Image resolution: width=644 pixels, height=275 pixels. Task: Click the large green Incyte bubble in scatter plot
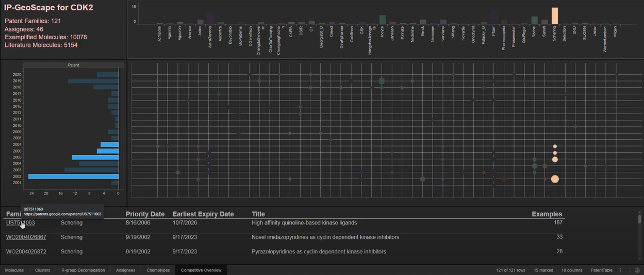point(382,81)
